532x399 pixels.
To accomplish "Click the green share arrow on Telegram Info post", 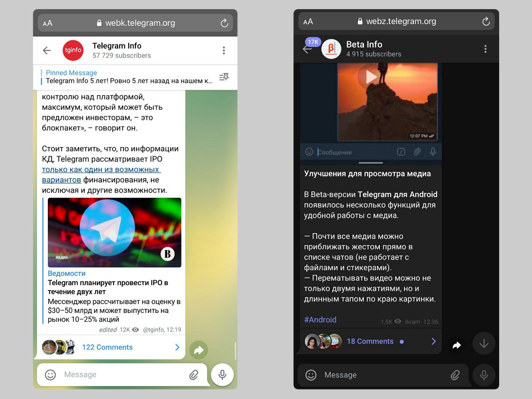I will coord(199,350).
